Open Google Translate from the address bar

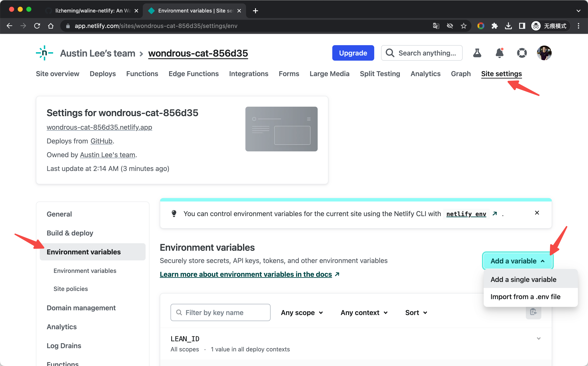click(x=436, y=26)
